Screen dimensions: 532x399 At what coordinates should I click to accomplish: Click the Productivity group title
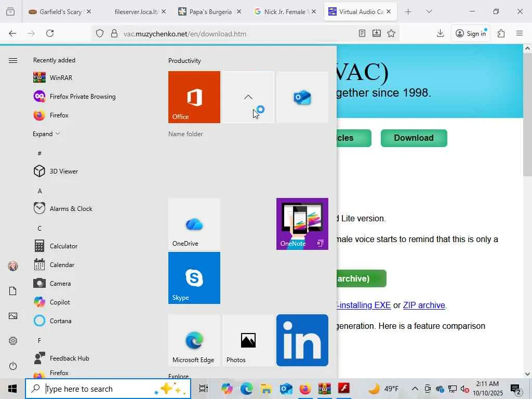[x=184, y=61]
